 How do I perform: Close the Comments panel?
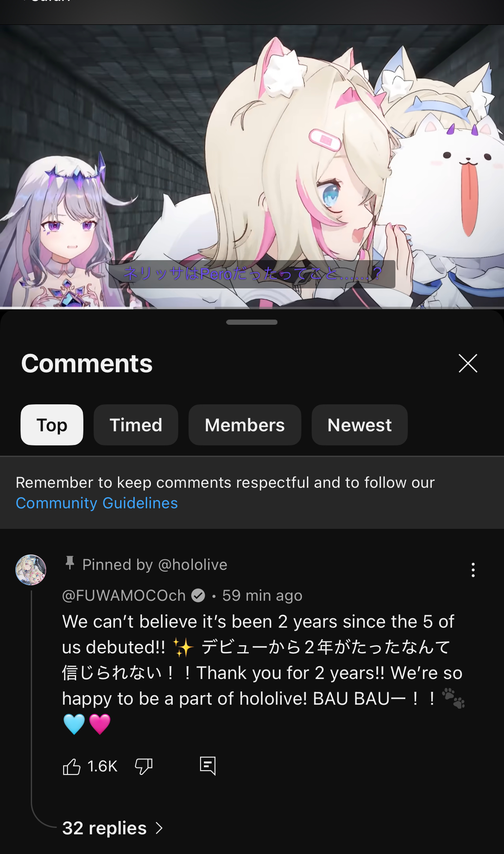468,363
